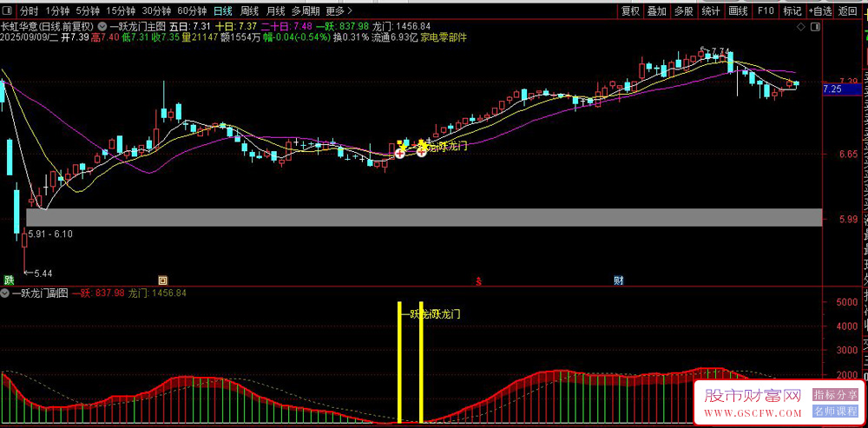This screenshot has height=428, width=868.
Task: Open the 统计 statistics tool
Action: coord(711,10)
